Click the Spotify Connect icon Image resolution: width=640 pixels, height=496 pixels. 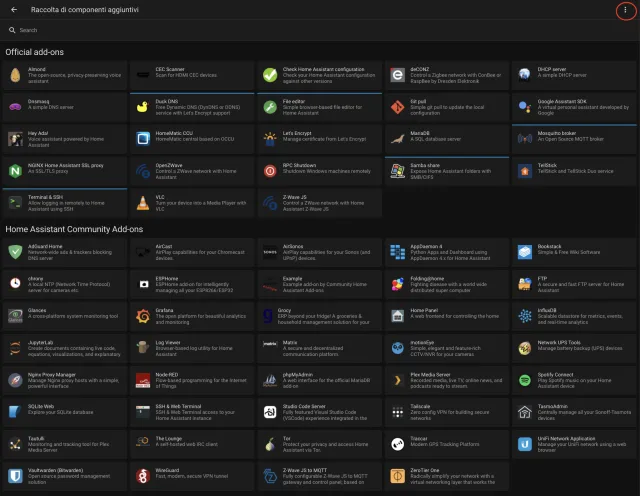(x=523, y=380)
